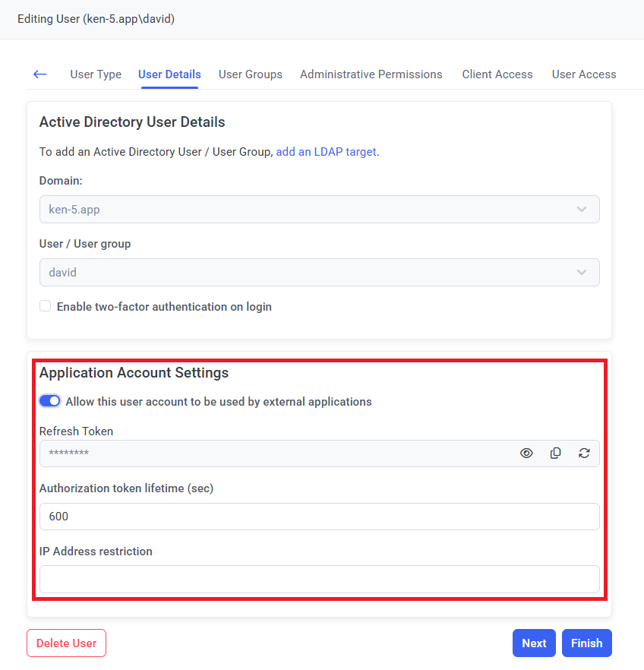Copy the refresh token to clipboard

coord(556,454)
